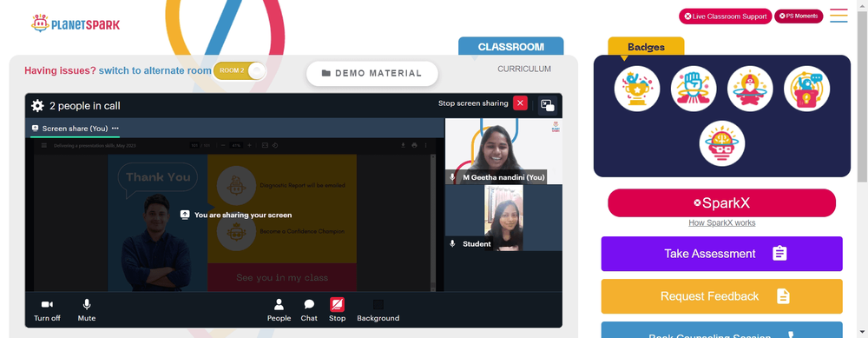Stop screen share from bottom bar
The height and width of the screenshot is (338, 868).
click(337, 310)
